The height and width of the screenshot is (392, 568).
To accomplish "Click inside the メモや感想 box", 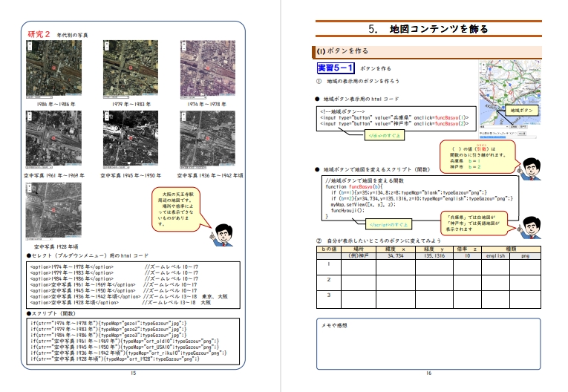I will [x=428, y=344].
